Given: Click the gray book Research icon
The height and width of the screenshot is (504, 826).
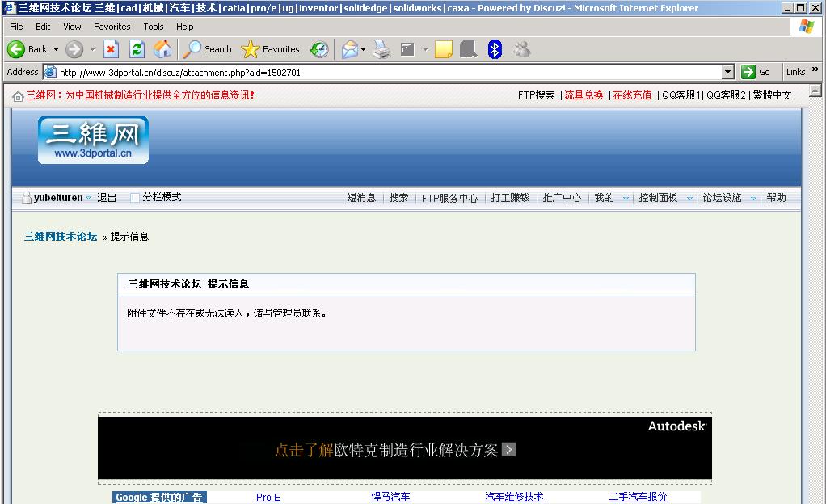Looking at the screenshot, I should 468,49.
